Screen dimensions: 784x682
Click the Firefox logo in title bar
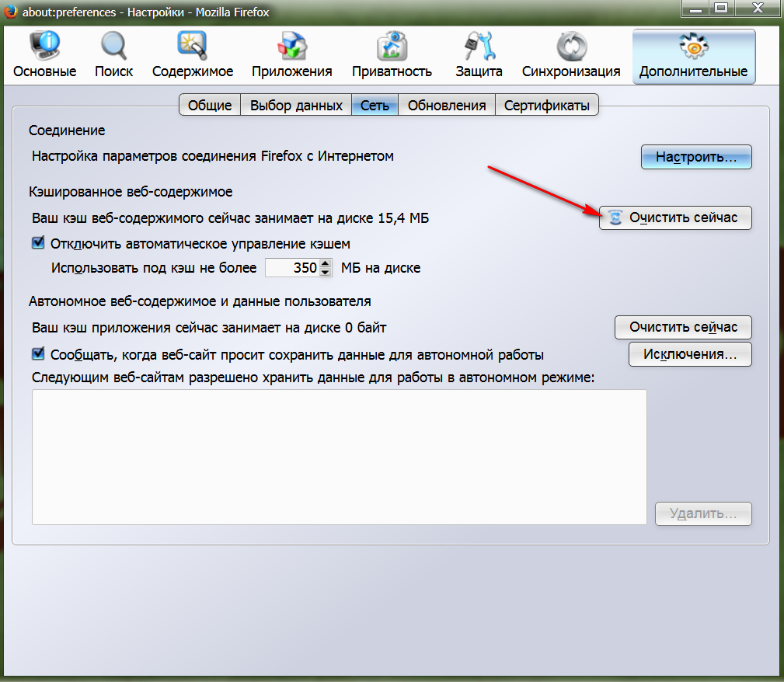[x=11, y=11]
